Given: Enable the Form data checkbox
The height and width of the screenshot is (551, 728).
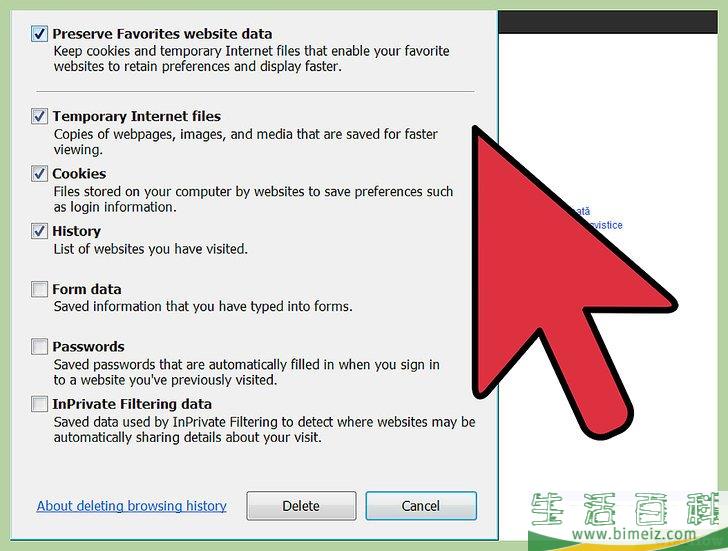Looking at the screenshot, I should [39, 289].
